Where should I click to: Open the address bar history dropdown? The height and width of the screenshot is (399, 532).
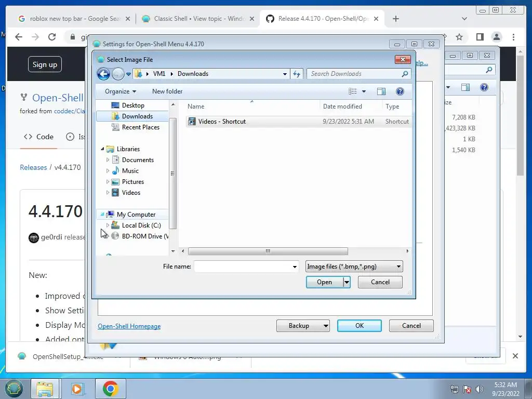pyautogui.click(x=285, y=74)
